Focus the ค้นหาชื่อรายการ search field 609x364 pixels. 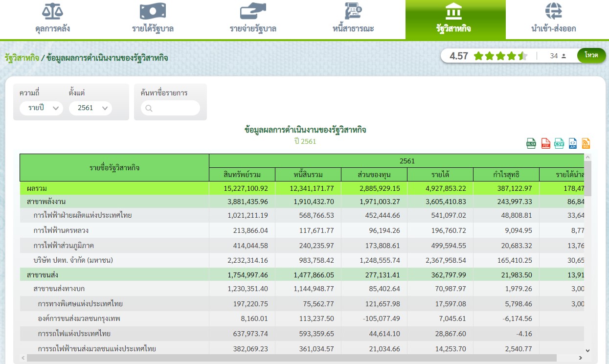tap(170, 108)
